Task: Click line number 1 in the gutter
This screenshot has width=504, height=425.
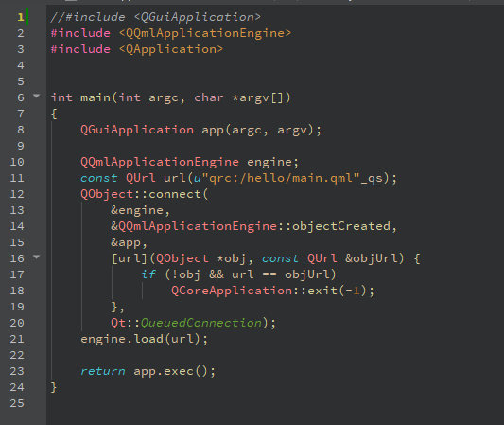Action: click(x=21, y=17)
